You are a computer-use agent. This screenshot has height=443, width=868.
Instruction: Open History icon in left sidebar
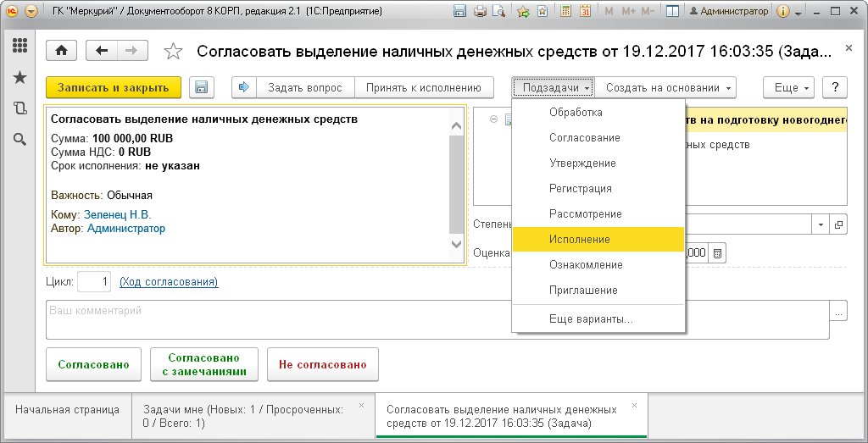19,108
